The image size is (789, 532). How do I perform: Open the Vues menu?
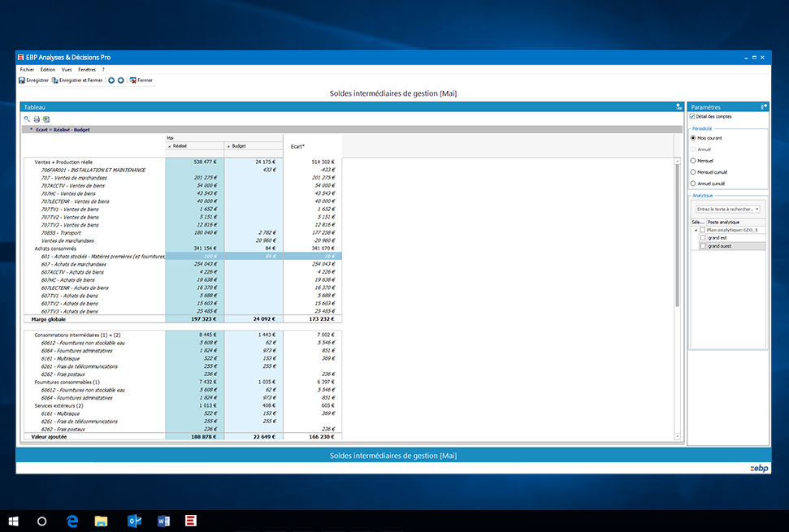[x=67, y=70]
